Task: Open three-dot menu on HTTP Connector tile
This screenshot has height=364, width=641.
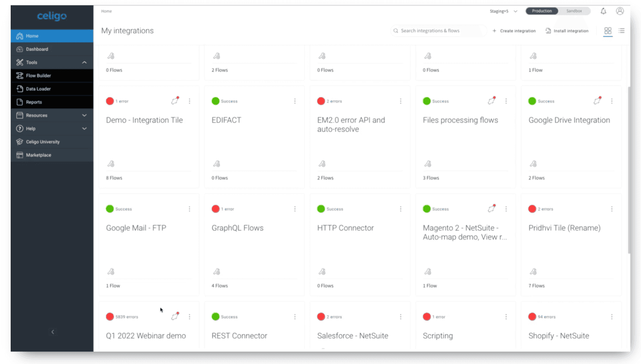Action: 401,209
